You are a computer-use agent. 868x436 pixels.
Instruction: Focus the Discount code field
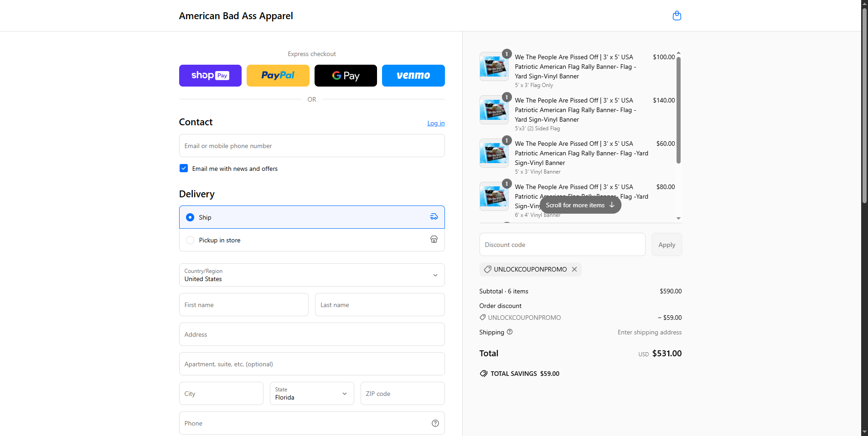coord(562,245)
